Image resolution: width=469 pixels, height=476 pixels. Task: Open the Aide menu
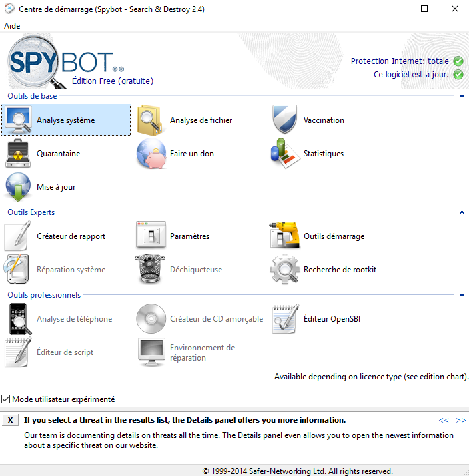[x=12, y=26]
